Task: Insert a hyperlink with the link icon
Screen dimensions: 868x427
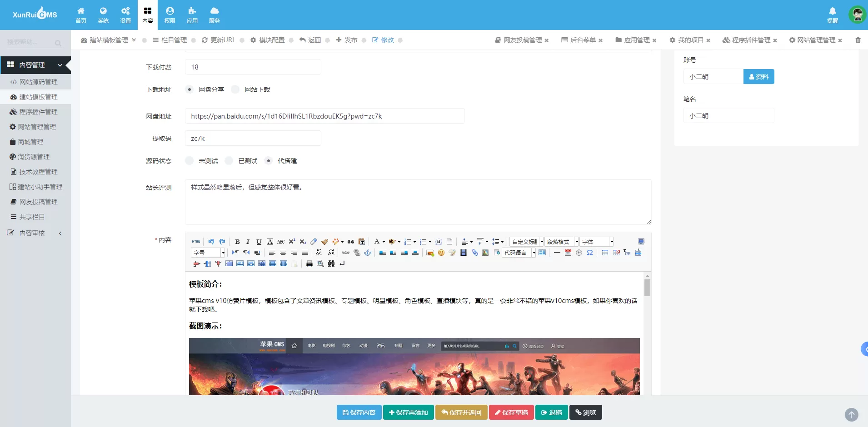Action: pyautogui.click(x=346, y=253)
